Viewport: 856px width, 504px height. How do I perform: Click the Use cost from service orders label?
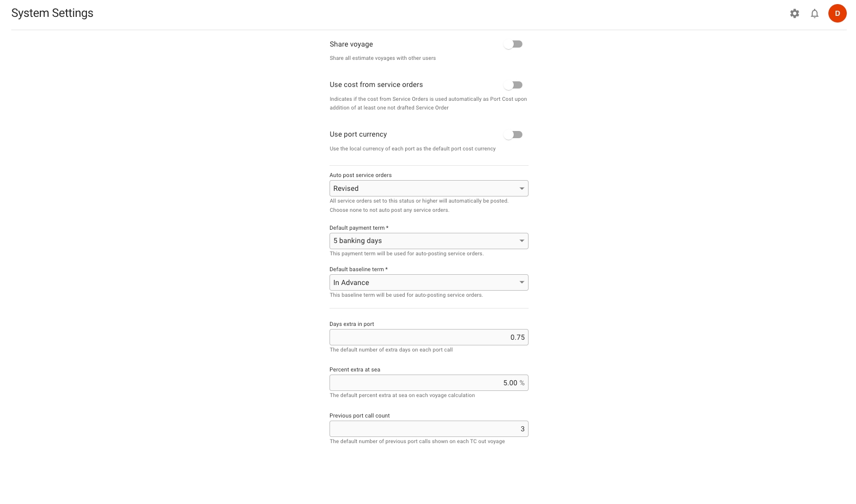tap(376, 85)
